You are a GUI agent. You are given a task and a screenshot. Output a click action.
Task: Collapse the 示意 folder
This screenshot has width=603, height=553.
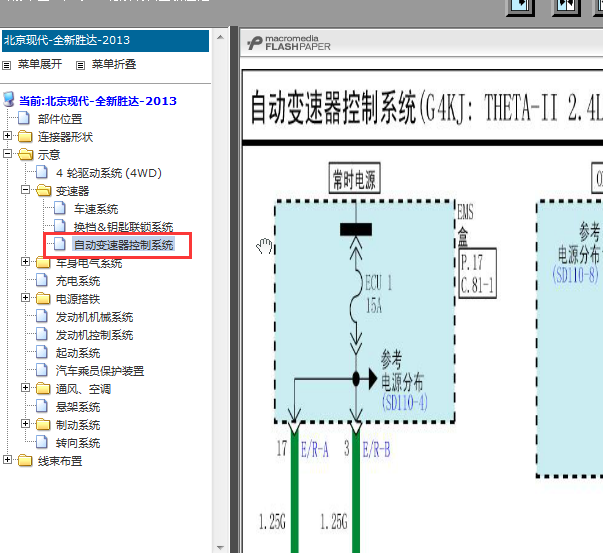pyautogui.click(x=7, y=154)
